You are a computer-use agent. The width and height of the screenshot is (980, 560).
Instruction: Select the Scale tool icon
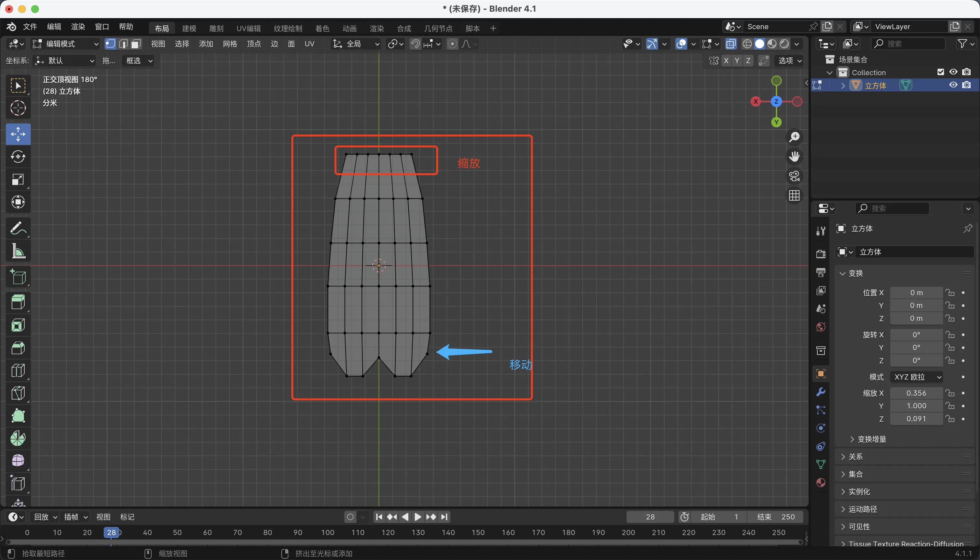[x=18, y=180]
